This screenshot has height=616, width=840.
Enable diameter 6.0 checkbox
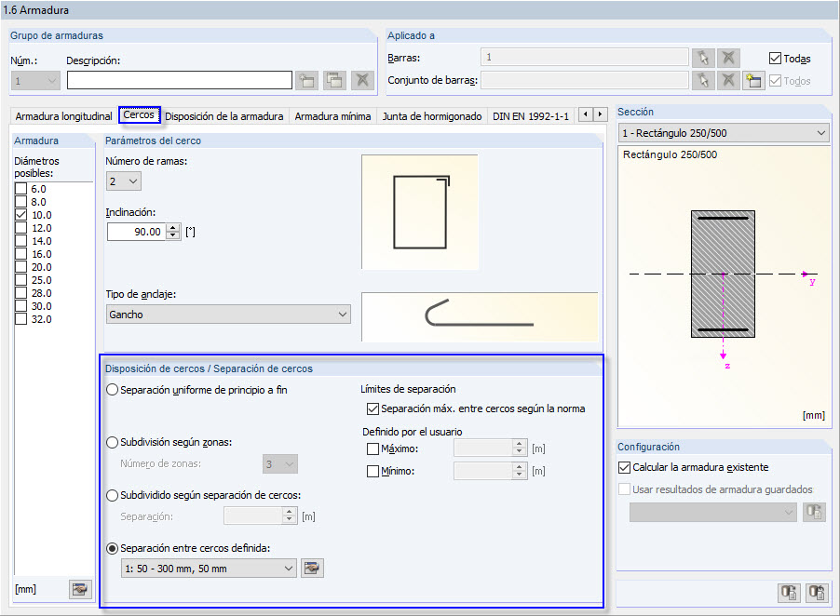coord(20,188)
